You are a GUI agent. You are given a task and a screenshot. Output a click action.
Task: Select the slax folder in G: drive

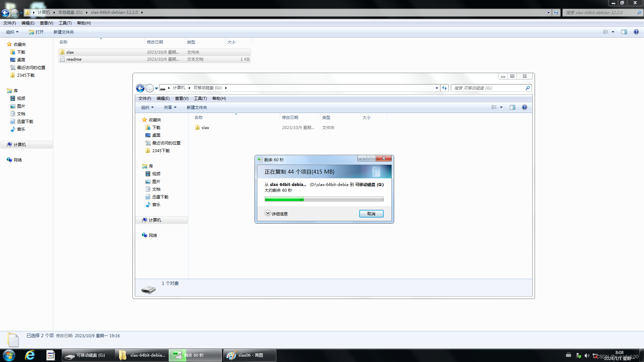pyautogui.click(x=205, y=128)
